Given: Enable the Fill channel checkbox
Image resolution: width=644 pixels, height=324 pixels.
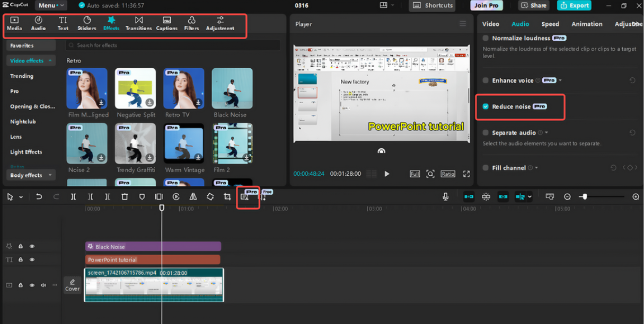Looking at the screenshot, I should pyautogui.click(x=486, y=168).
